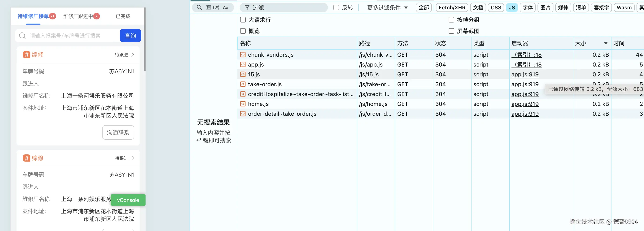Click the script icon beside take-order.js
This screenshot has height=231, width=644.
243,84
